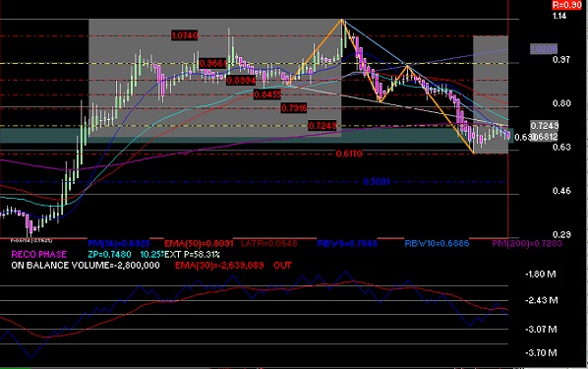Click the grey 0.6812 price tag
Image resolution: width=588 pixels, height=369 pixels.
click(546, 137)
